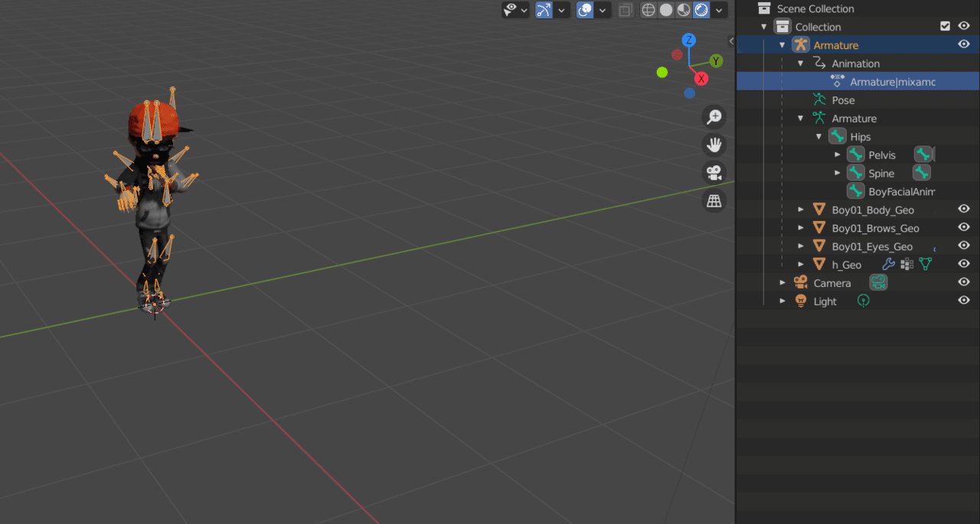Click the Hips bone icon
This screenshot has width=980, height=524.
838,137
